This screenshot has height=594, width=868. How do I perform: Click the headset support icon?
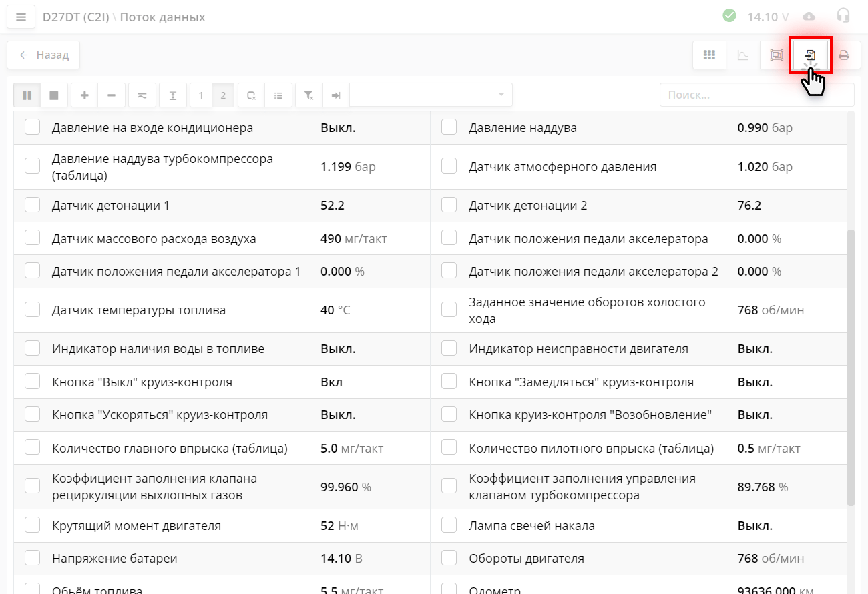coord(843,16)
